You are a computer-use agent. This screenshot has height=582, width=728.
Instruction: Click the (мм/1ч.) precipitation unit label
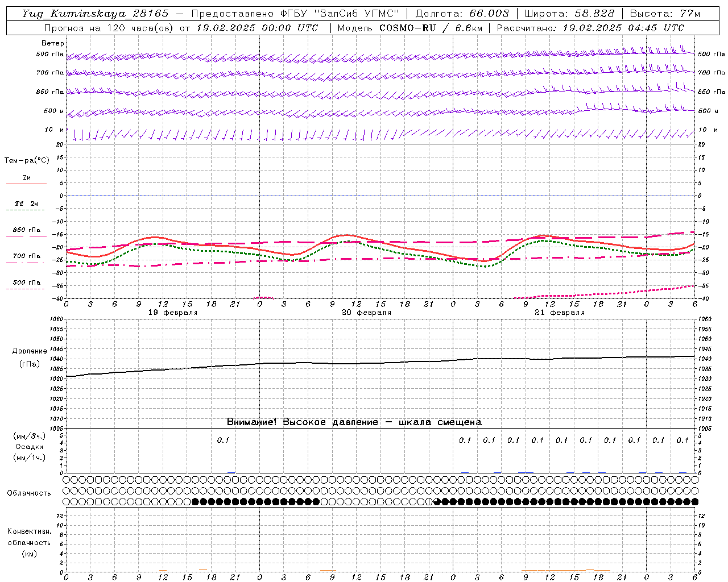tap(29, 458)
